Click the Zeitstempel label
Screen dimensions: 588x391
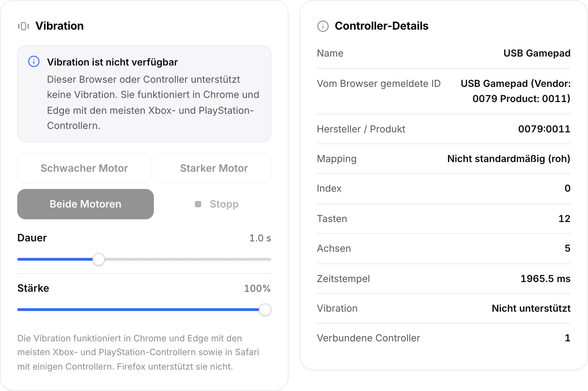pyautogui.click(x=343, y=279)
